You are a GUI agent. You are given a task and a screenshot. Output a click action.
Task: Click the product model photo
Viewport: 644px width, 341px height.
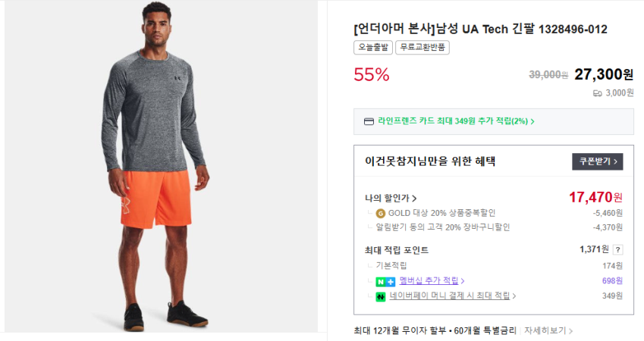[160, 166]
